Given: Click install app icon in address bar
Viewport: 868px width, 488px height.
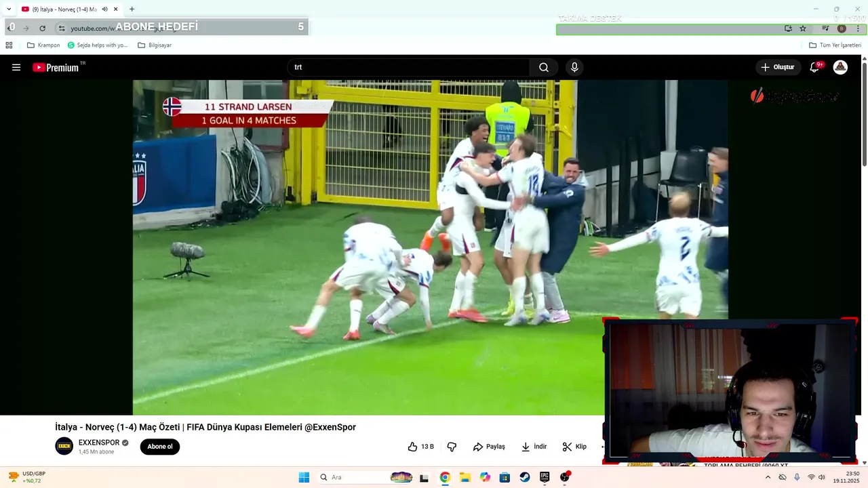Looking at the screenshot, I should [x=788, y=28].
